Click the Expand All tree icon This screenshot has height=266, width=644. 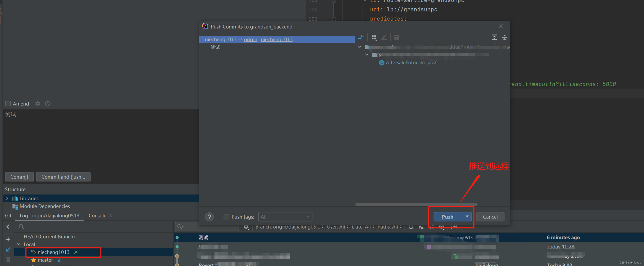[x=494, y=38]
